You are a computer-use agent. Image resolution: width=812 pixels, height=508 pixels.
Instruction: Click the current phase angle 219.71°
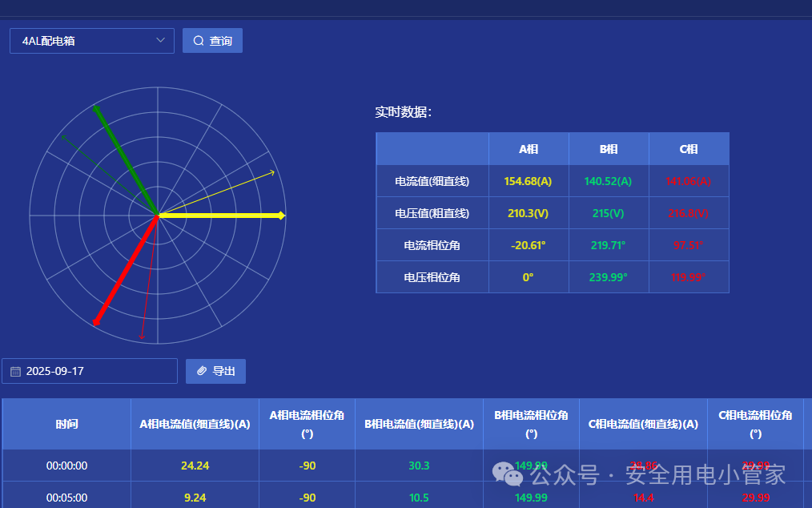(x=608, y=246)
